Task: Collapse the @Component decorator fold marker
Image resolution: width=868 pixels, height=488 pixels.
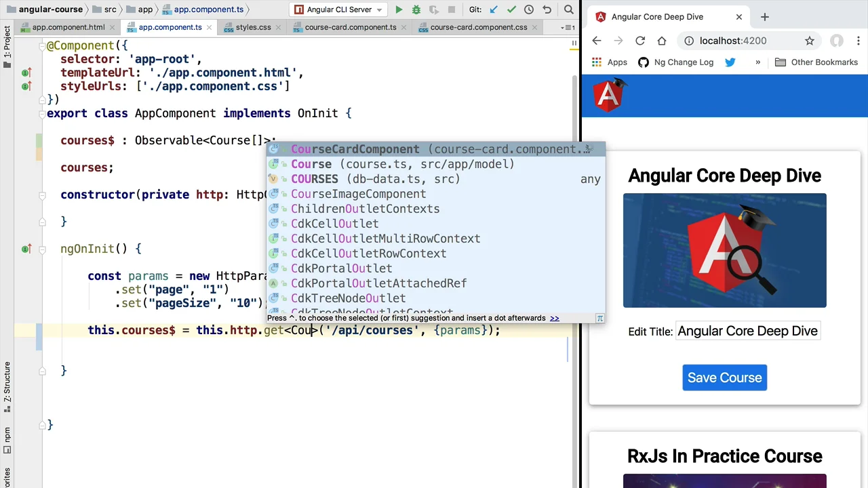Action: tap(42, 45)
